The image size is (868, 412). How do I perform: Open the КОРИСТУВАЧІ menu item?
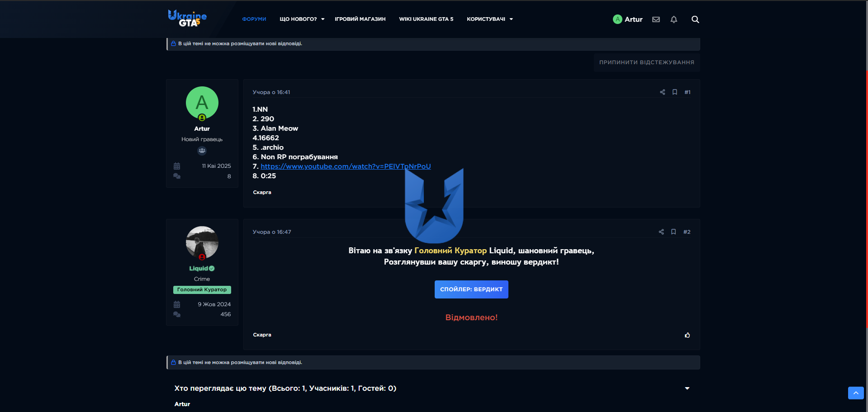[x=486, y=19]
